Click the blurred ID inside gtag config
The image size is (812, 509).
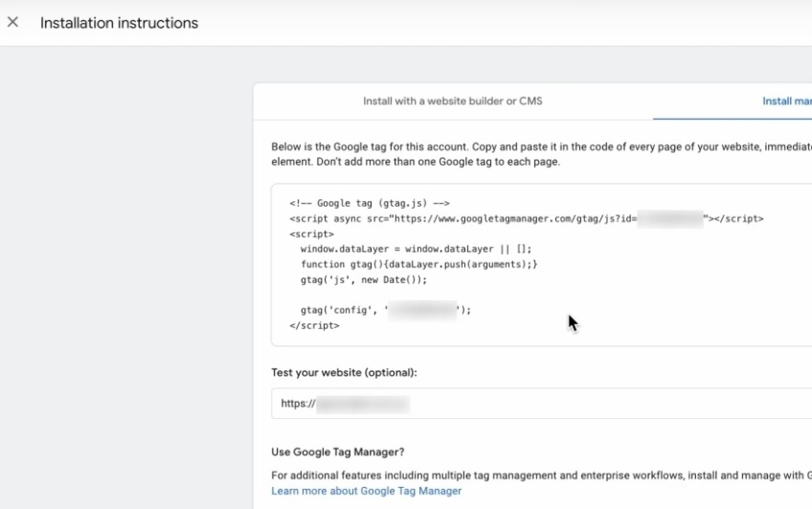422,310
